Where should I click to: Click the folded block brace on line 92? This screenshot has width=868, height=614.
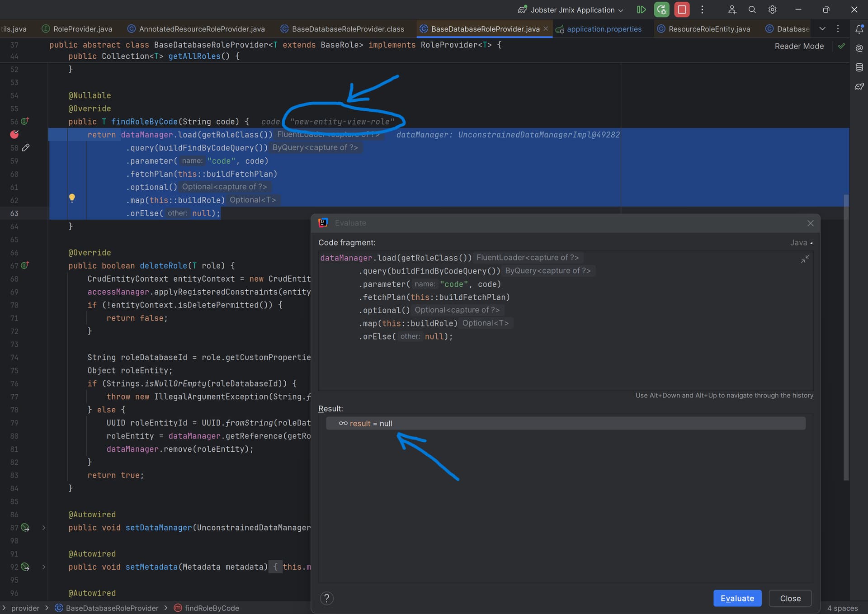click(x=275, y=567)
